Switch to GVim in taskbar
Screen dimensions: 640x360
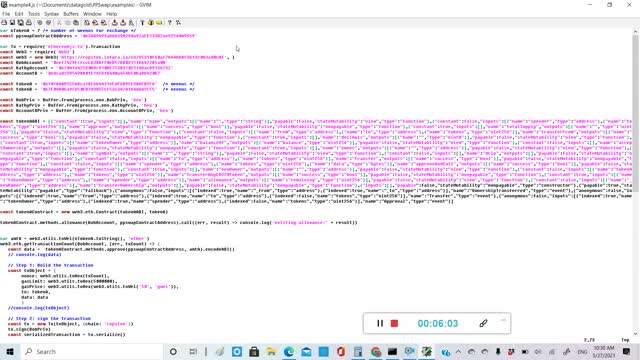(427, 351)
